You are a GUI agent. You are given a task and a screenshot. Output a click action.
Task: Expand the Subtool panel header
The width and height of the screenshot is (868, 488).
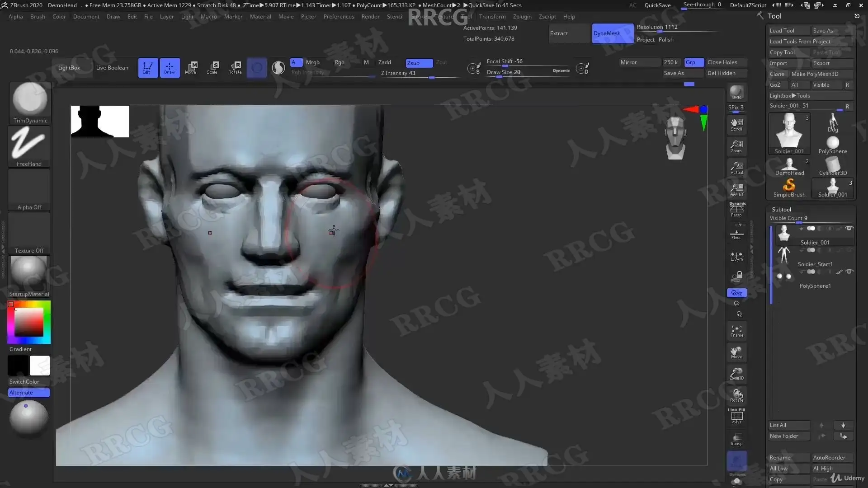click(782, 209)
